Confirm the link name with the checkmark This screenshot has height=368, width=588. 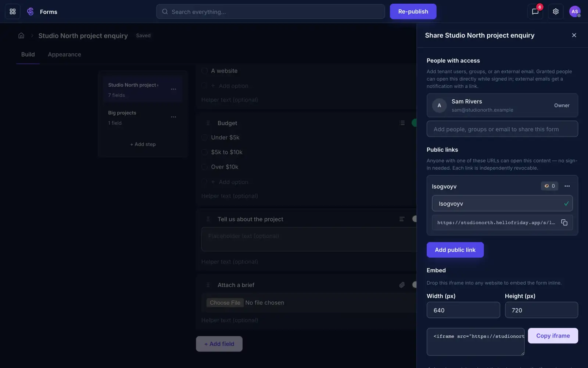pyautogui.click(x=566, y=203)
